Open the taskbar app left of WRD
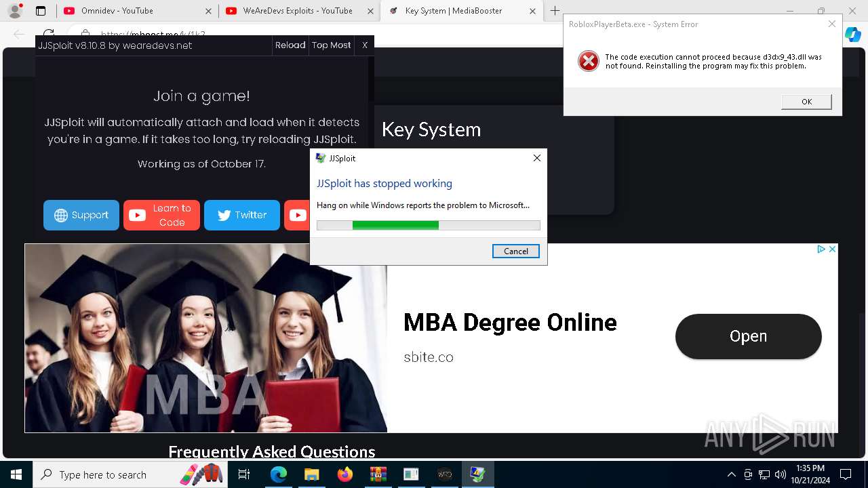Viewport: 868px width, 488px height. tap(411, 474)
